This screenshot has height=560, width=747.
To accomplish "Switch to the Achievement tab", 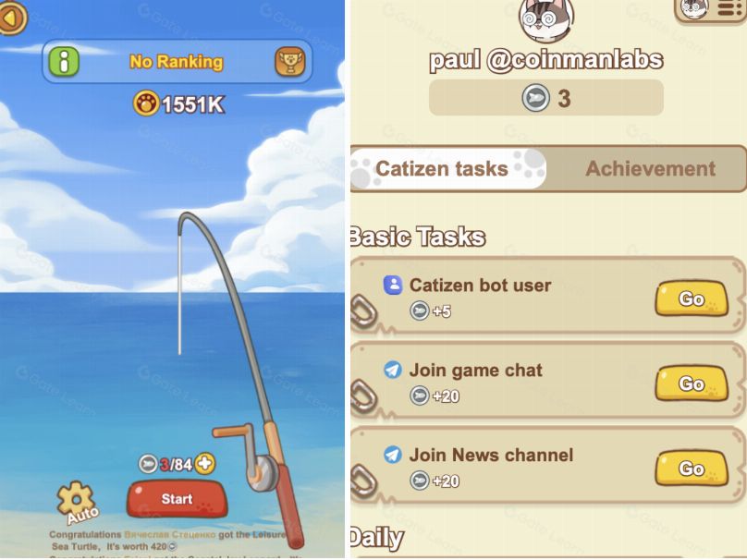I will (650, 168).
